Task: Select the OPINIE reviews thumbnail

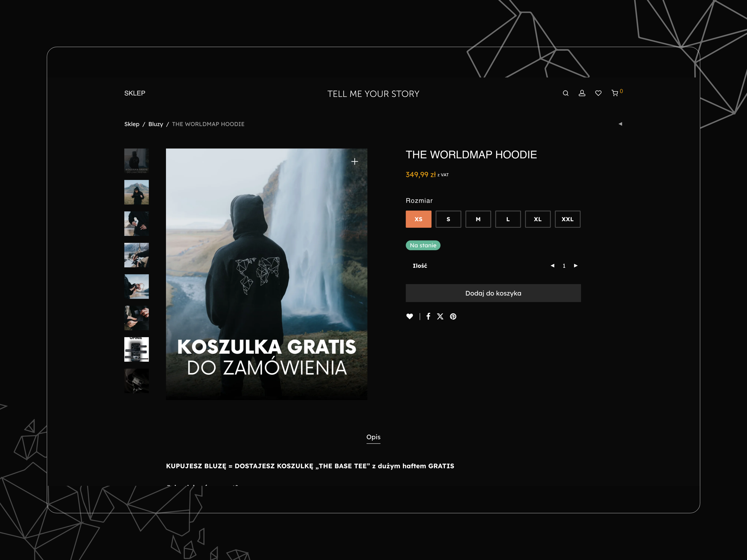Action: pos(136,349)
